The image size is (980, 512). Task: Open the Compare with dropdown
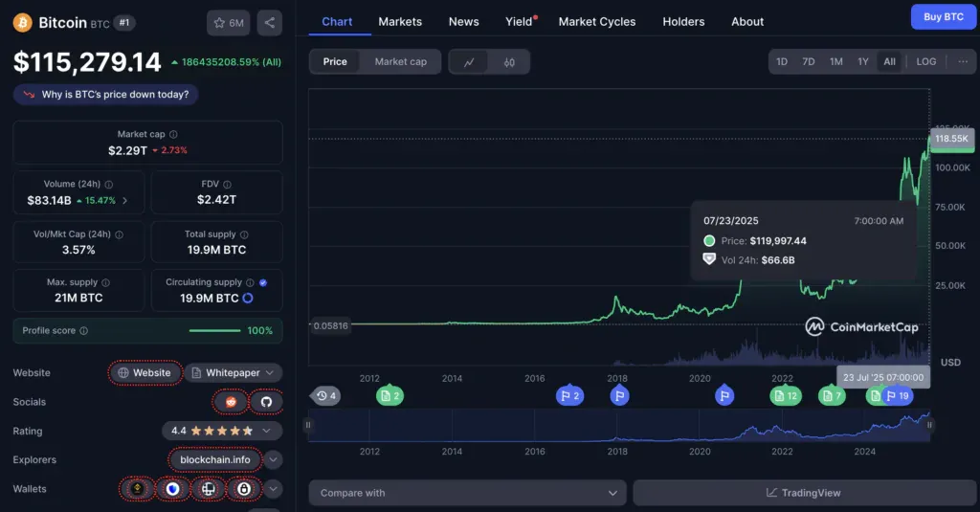467,493
